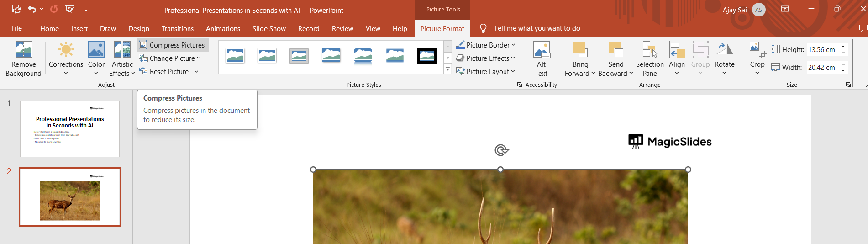Open the Color adjustment icon
868x244 pixels.
[x=96, y=49]
